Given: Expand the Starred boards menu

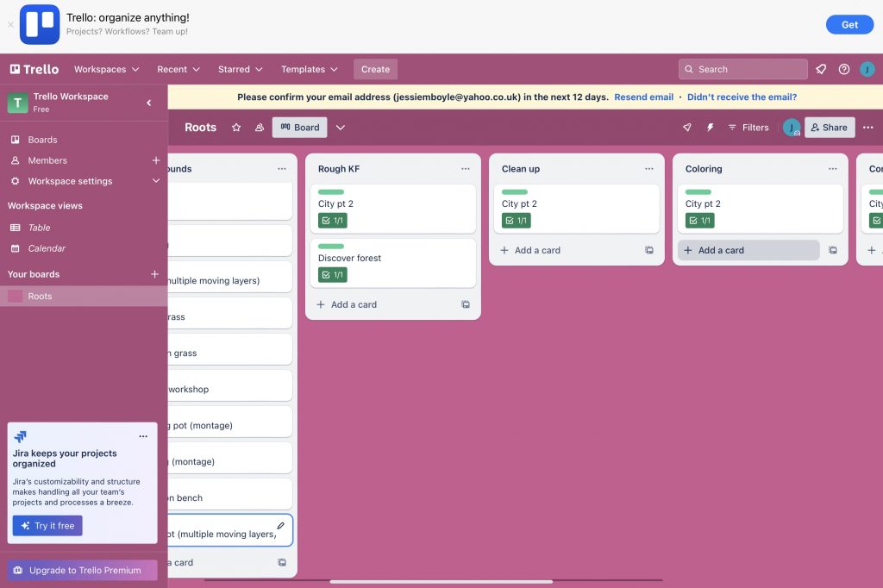Looking at the screenshot, I should pyautogui.click(x=240, y=69).
